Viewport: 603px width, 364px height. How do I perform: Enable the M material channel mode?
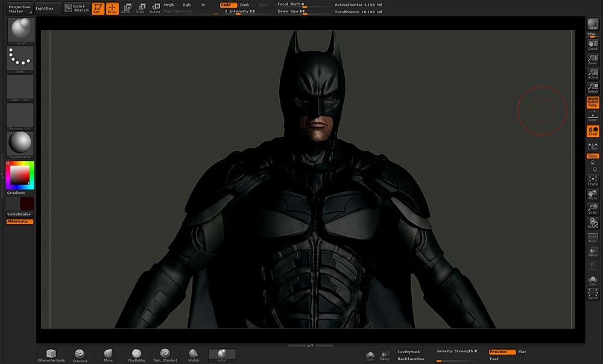coord(203,5)
